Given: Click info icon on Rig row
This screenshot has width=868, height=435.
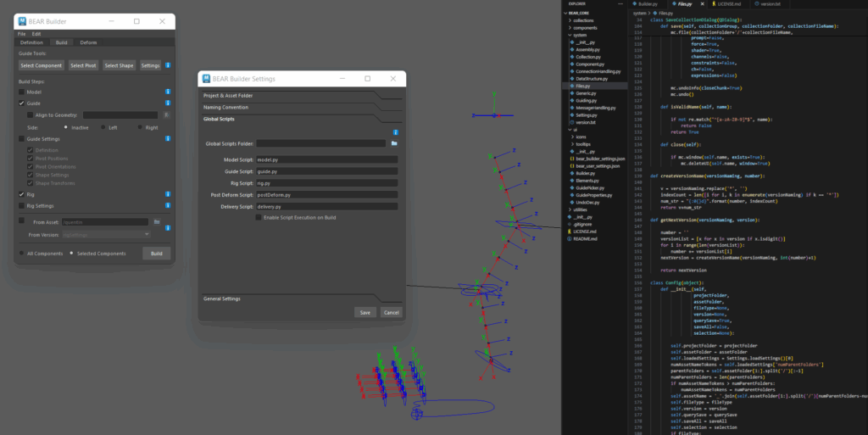Looking at the screenshot, I should click(168, 194).
